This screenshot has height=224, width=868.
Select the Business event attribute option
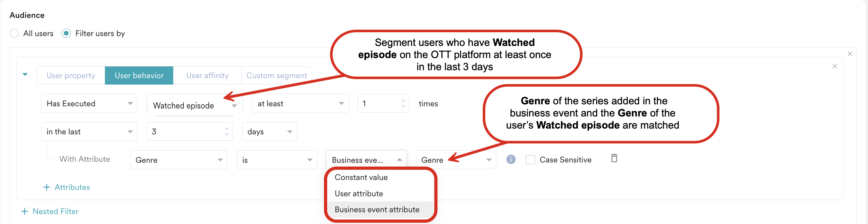377,210
